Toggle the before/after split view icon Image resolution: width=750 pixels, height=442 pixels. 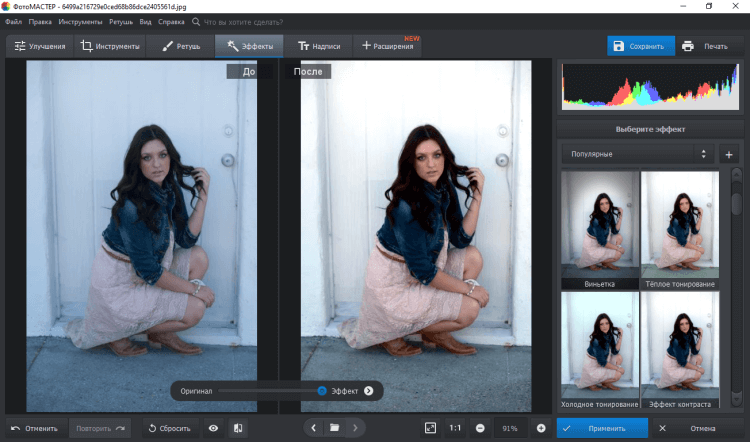pos(238,428)
